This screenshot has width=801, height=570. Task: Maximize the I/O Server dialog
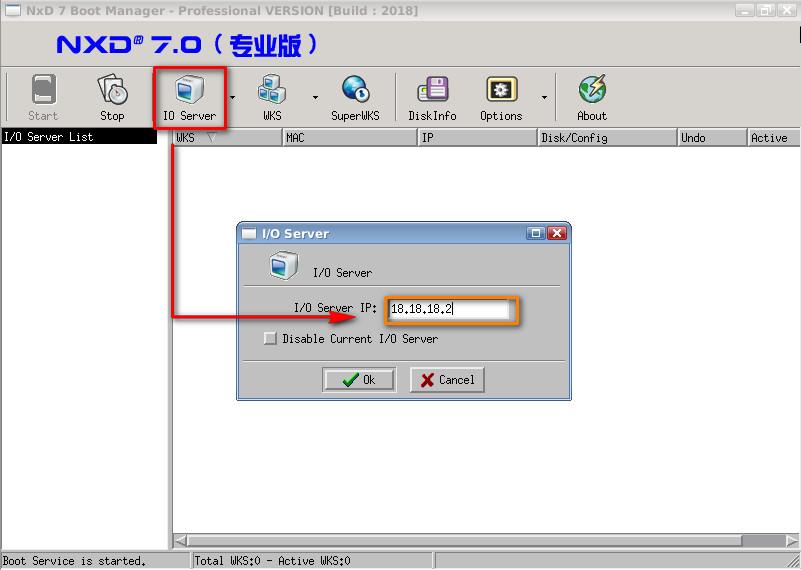pyautogui.click(x=536, y=233)
